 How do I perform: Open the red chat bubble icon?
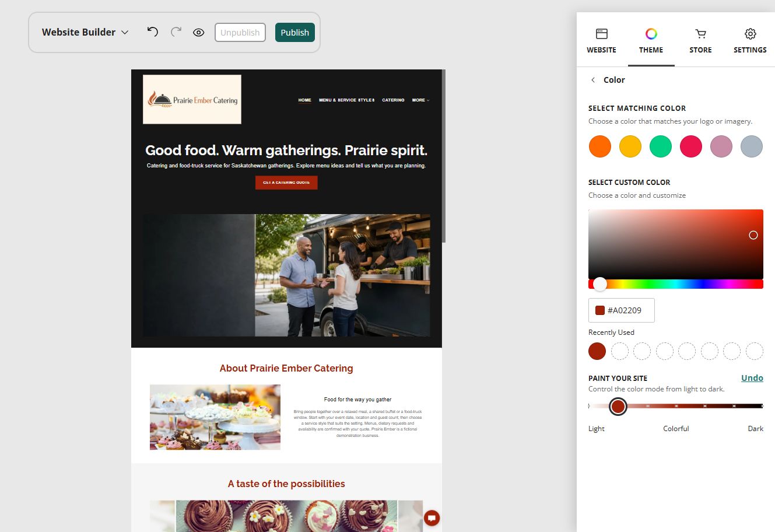[432, 518]
